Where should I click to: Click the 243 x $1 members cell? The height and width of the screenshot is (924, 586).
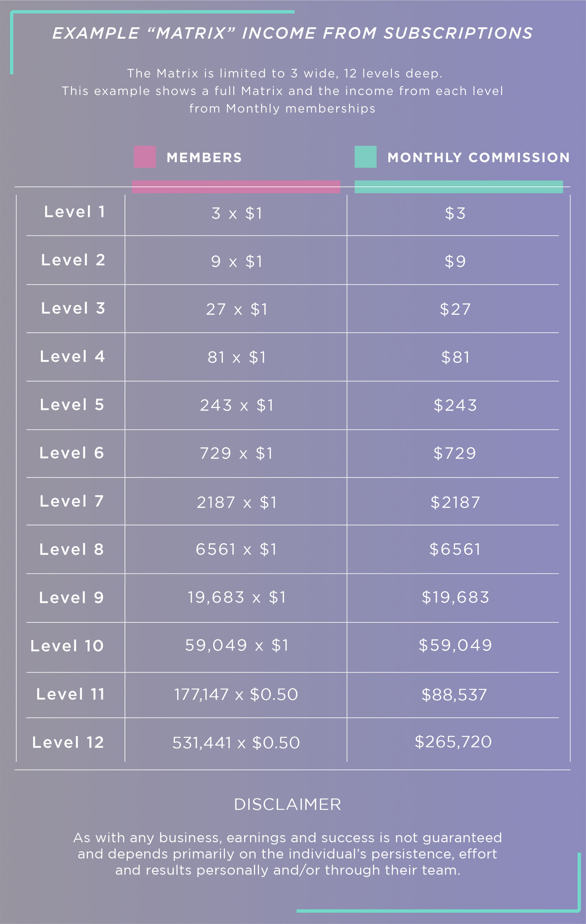[x=237, y=405]
